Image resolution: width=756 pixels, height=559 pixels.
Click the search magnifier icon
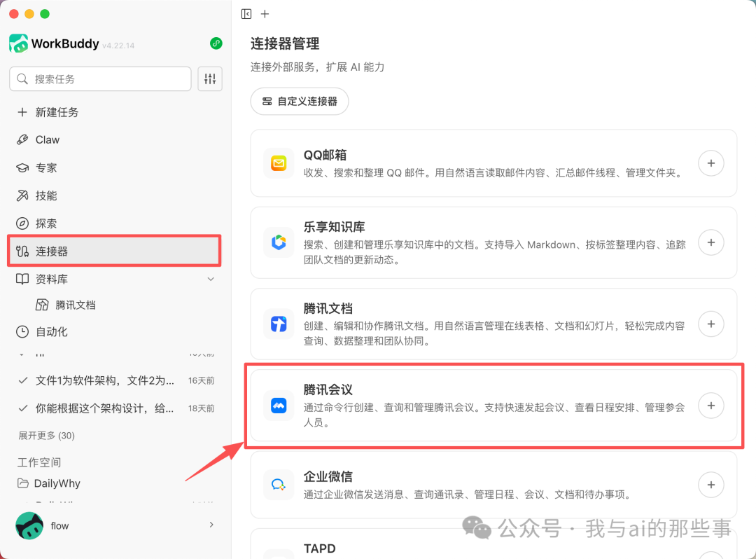click(22, 78)
